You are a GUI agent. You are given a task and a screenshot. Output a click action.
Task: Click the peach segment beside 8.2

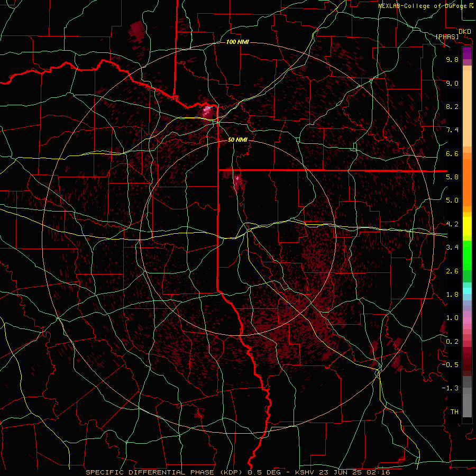tap(467, 108)
